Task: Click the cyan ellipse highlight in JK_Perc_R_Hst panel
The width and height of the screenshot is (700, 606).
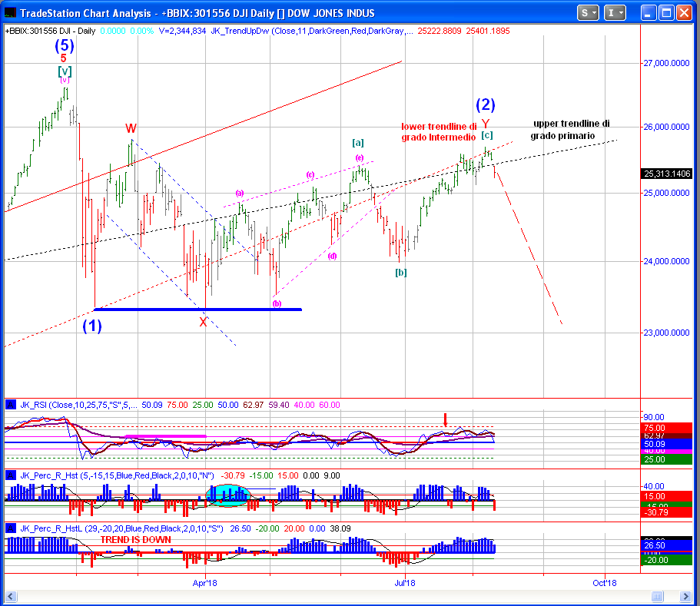Action: 227,495
